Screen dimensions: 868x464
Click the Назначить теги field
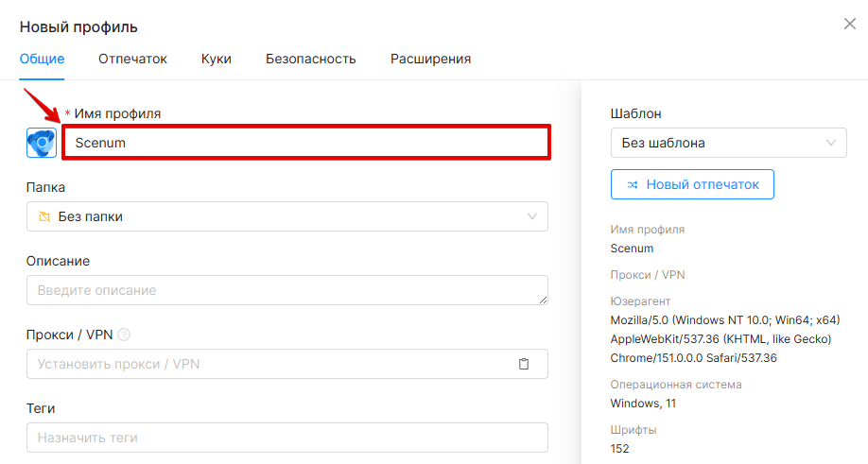[x=287, y=438]
